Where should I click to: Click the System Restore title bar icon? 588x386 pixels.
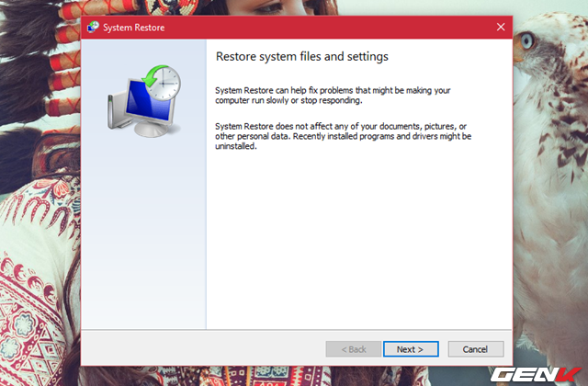point(93,27)
